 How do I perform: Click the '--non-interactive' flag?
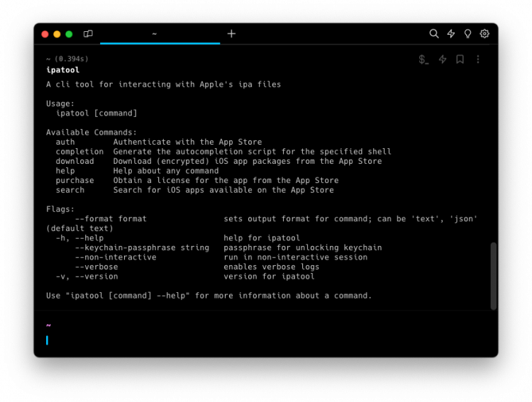coord(116,257)
